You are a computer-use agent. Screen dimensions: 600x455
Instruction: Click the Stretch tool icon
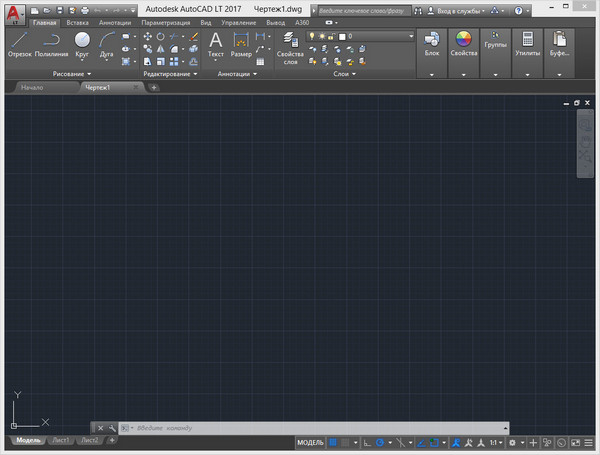click(147, 61)
